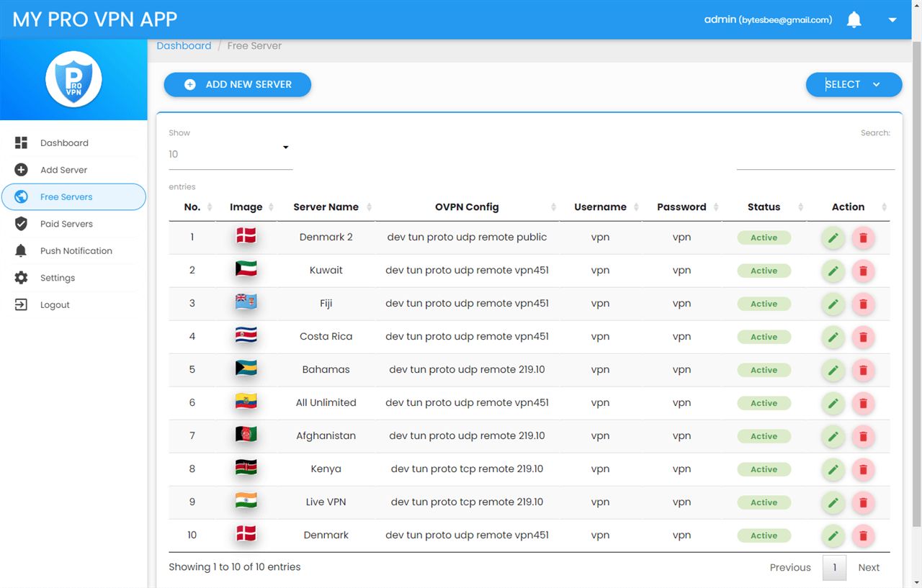Delete the Denmark server in row 10
Screen dimensions: 922x588
coord(863,535)
